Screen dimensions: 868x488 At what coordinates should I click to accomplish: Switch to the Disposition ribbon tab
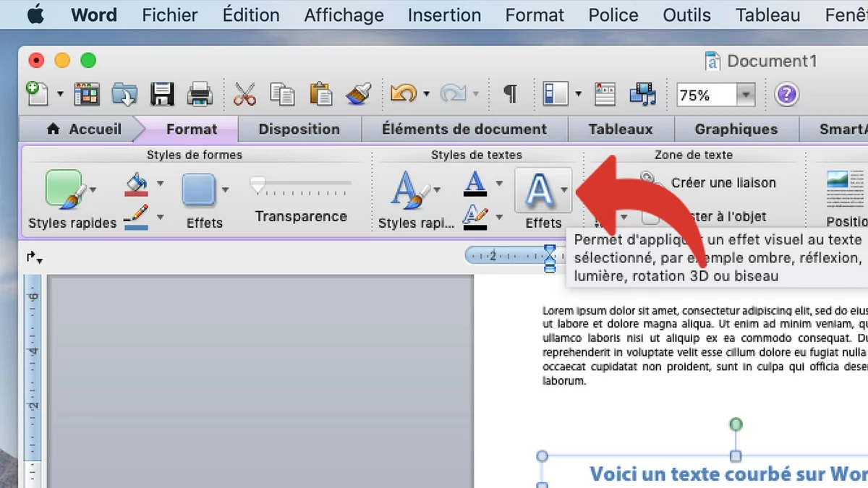(299, 129)
